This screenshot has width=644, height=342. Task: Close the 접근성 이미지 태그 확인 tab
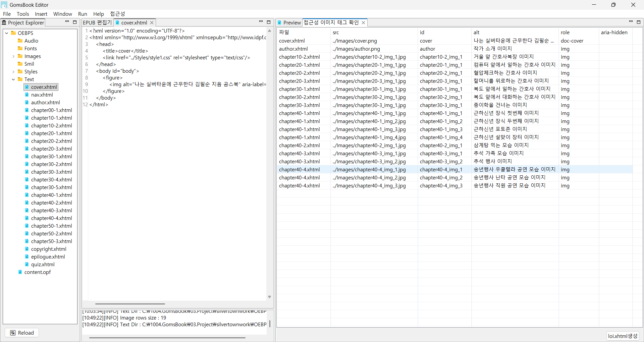tap(363, 22)
